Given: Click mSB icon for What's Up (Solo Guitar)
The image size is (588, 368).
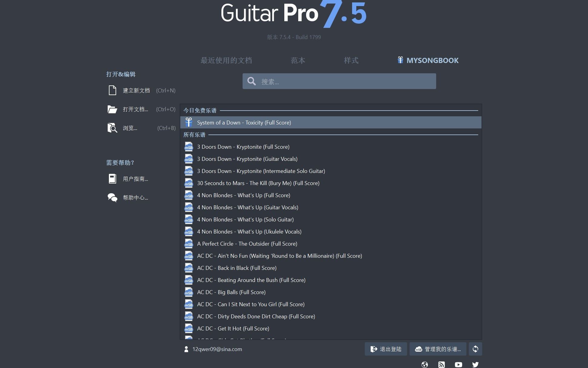Looking at the screenshot, I should [x=189, y=219].
